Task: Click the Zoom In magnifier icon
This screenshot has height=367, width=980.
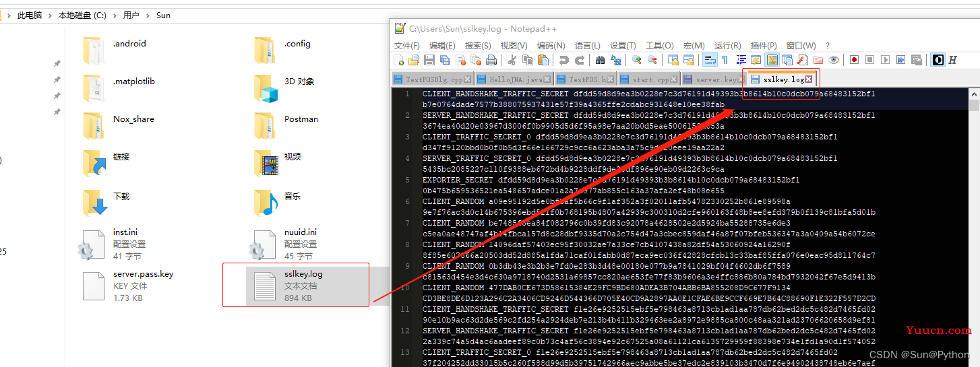Action: [x=636, y=60]
